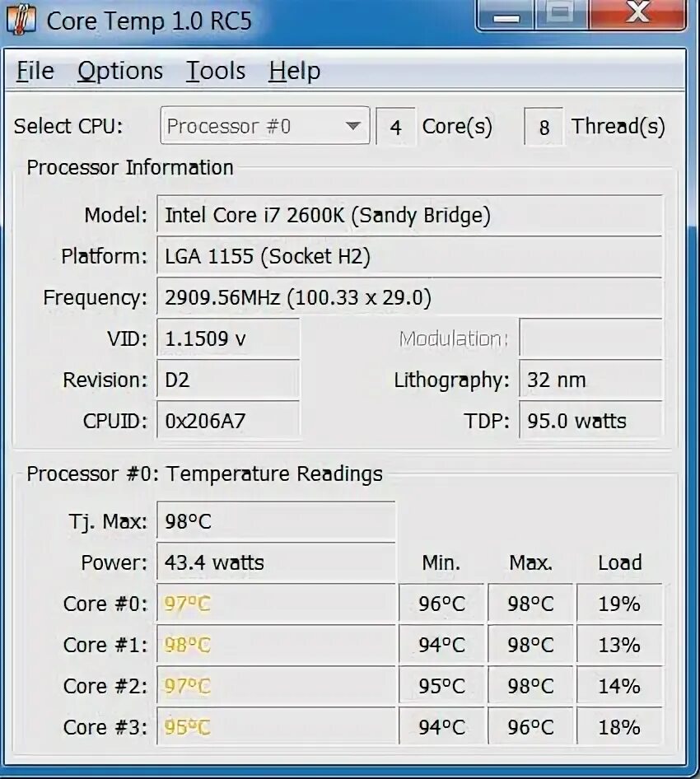Click the Thread(s) count box showing 8
Image resolution: width=700 pixels, height=779 pixels.
point(544,127)
